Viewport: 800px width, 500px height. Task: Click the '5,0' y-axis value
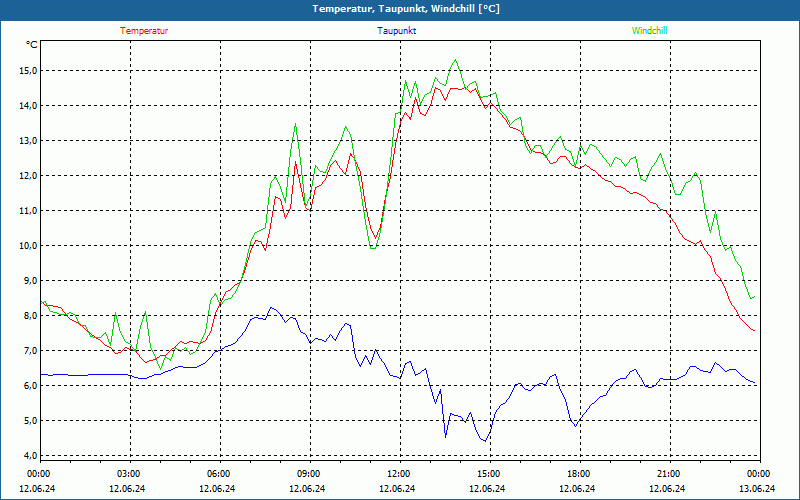point(30,420)
